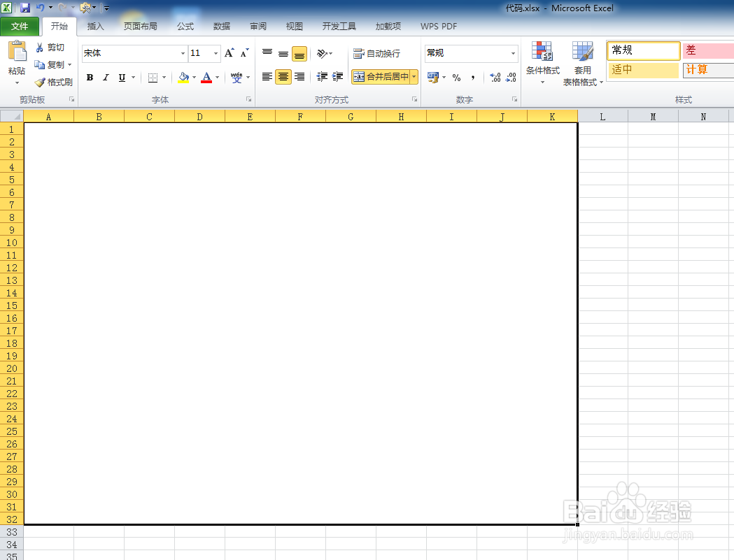Click the Select All corner button
The width and height of the screenshot is (734, 560).
(x=12, y=116)
